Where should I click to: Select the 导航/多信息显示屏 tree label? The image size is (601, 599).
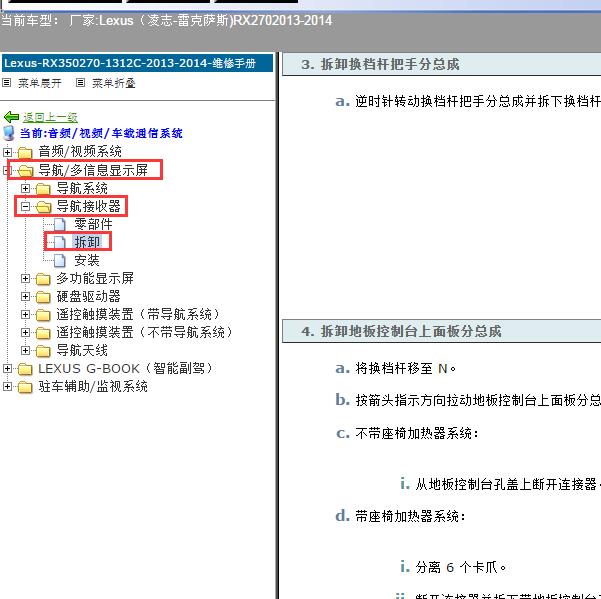click(x=93, y=170)
